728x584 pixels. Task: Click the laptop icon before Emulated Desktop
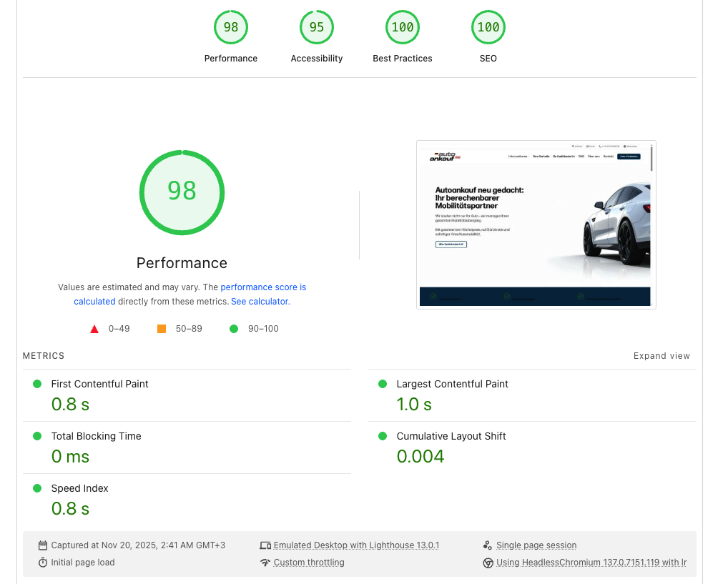pyautogui.click(x=265, y=545)
